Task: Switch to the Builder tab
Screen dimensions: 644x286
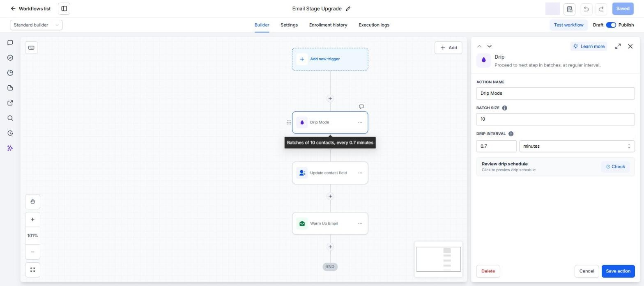Action: pos(262,25)
